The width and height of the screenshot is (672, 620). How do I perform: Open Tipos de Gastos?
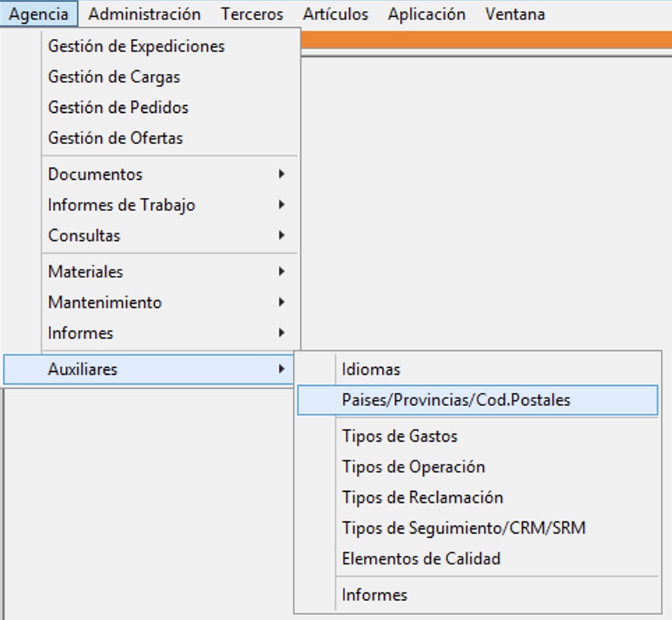point(400,437)
